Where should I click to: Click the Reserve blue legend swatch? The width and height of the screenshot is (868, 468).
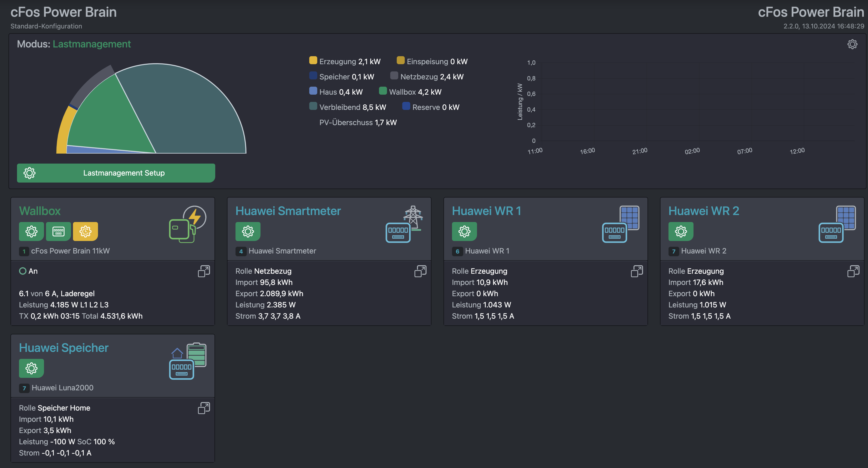[406, 106]
